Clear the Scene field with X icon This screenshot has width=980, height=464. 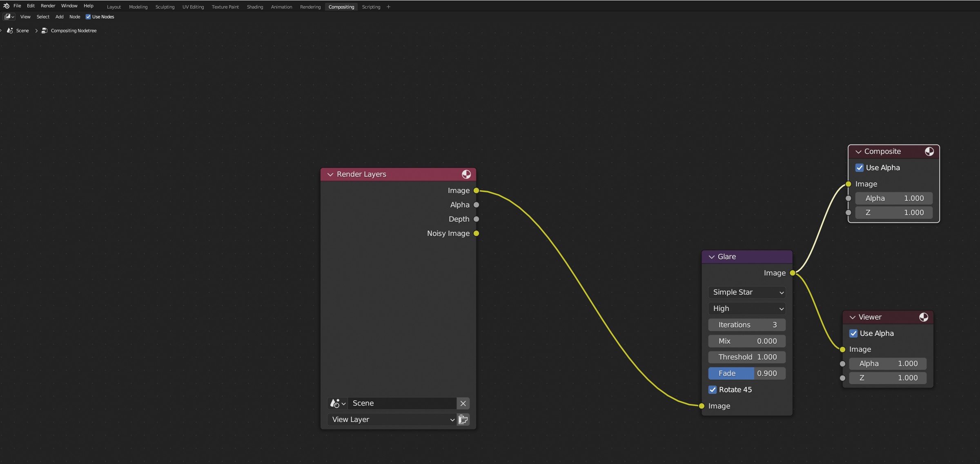[463, 403]
